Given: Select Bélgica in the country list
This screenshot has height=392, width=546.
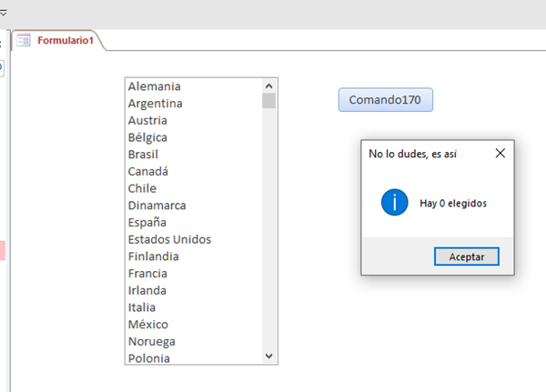Looking at the screenshot, I should tap(193, 137).
